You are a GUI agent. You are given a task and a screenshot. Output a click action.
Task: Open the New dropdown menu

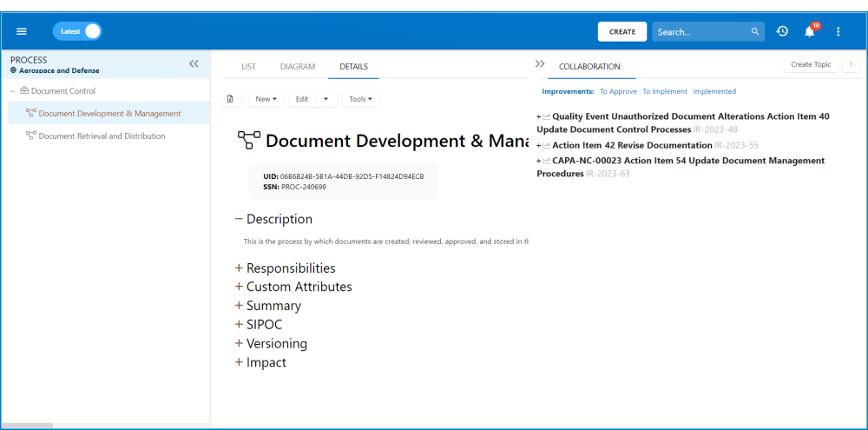coord(266,99)
